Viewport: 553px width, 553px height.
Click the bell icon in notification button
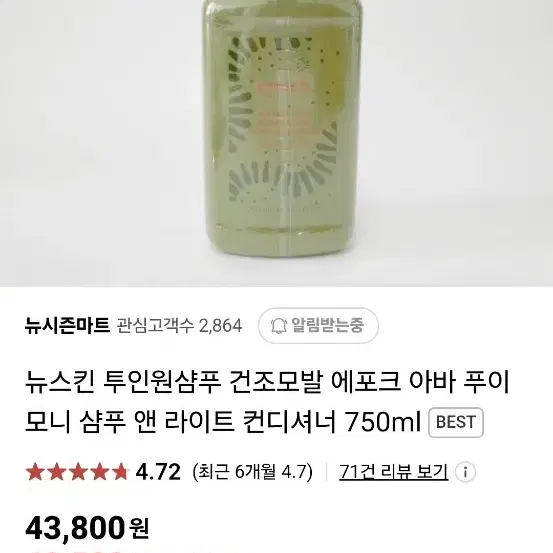point(278,326)
